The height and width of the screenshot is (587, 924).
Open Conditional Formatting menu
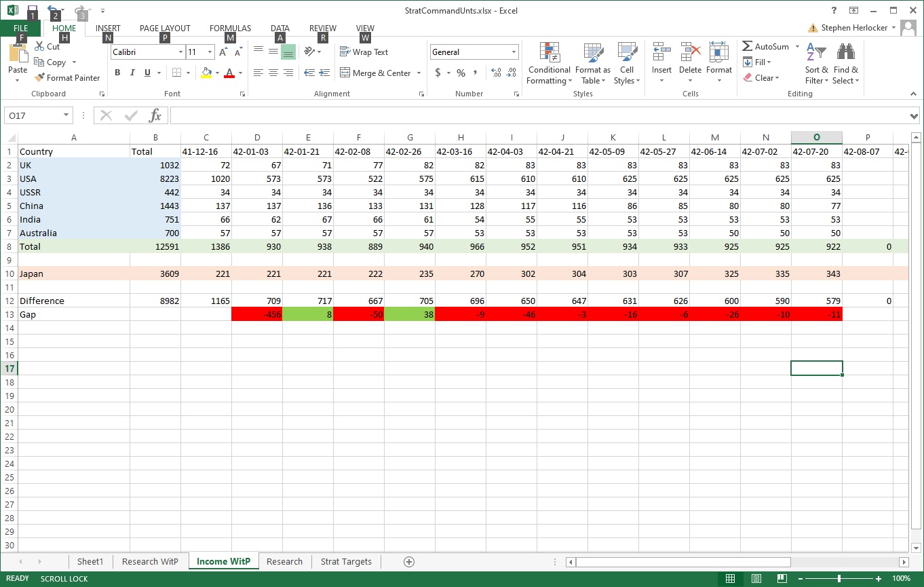[550, 63]
